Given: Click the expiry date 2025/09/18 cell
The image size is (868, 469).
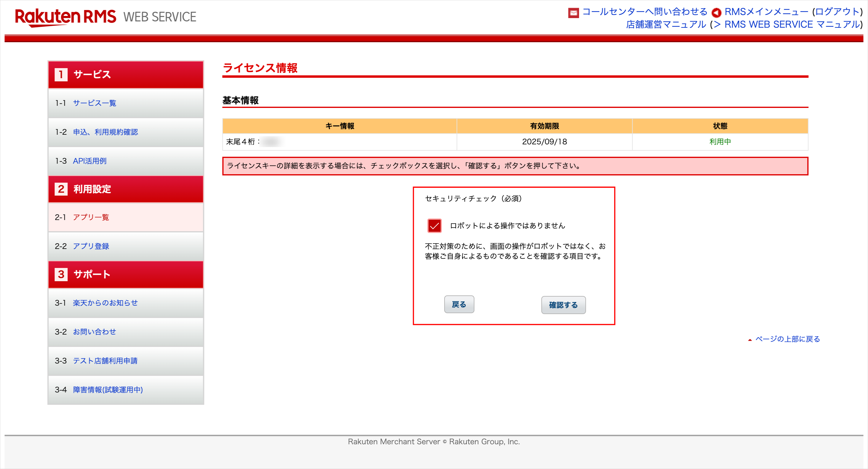Looking at the screenshot, I should point(544,142).
